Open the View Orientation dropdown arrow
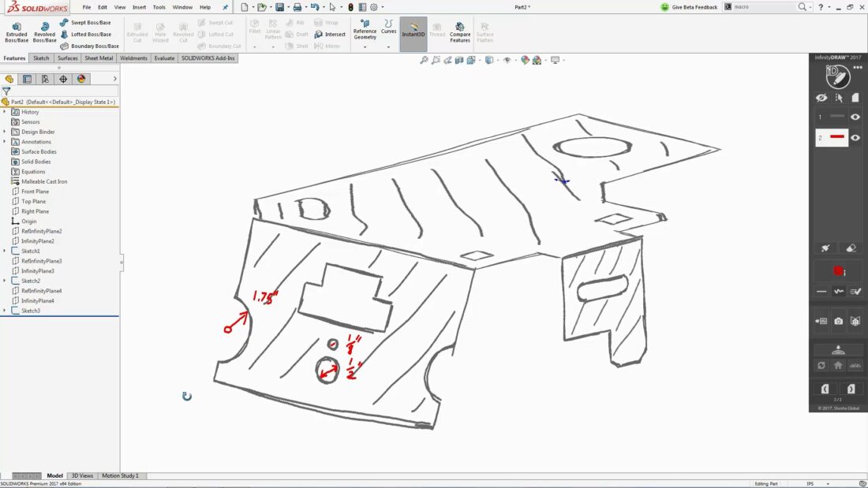The width and height of the screenshot is (868, 488). 481,58
